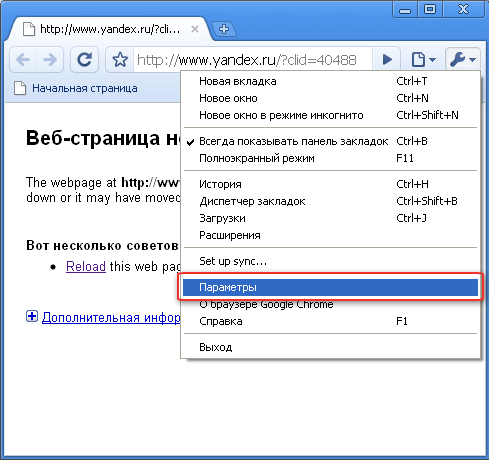Choose Новая вкладка from menu

330,81
